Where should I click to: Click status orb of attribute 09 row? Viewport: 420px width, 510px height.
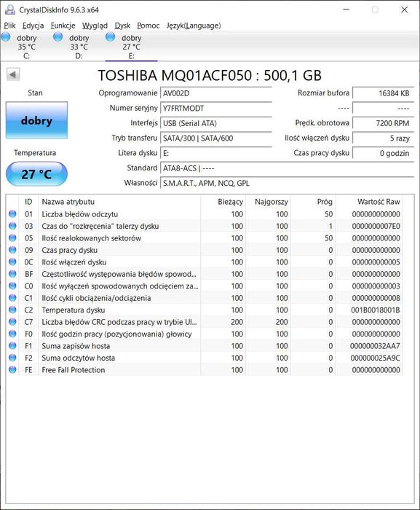point(12,250)
